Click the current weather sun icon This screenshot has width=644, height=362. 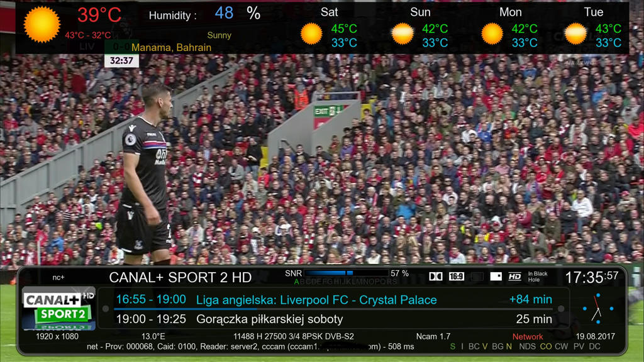(42, 25)
